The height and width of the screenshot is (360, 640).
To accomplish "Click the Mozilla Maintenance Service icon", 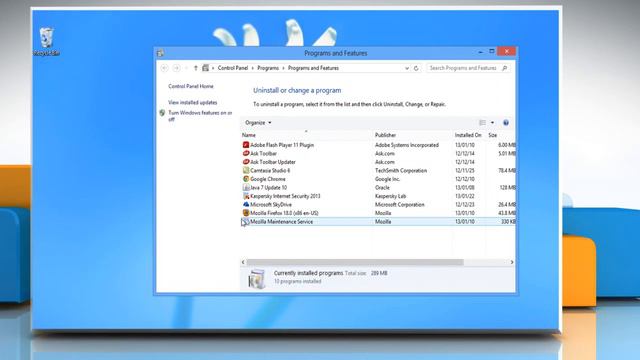I will [x=246, y=222].
